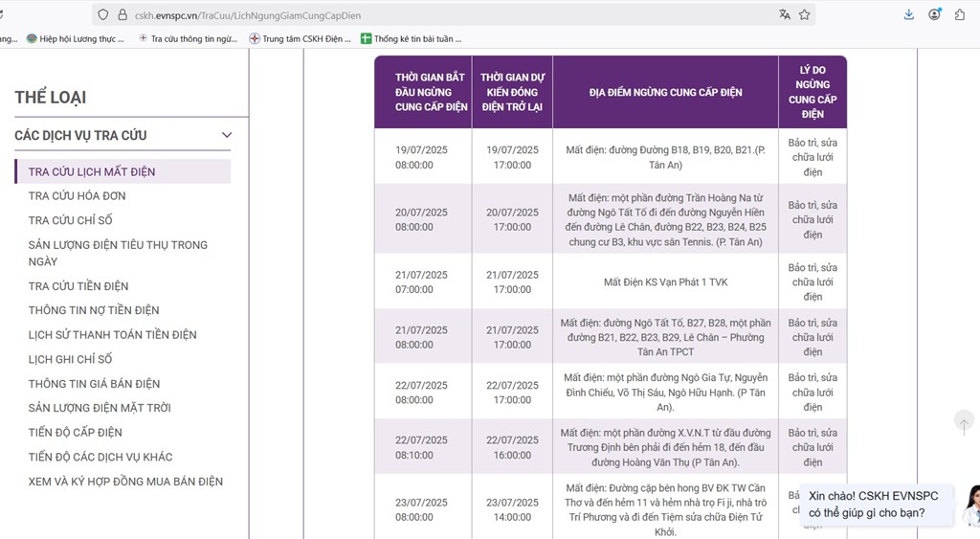This screenshot has width=980, height=539.
Task: Click restore time 19/07/2025 17:00:00 cell
Action: pos(513,157)
